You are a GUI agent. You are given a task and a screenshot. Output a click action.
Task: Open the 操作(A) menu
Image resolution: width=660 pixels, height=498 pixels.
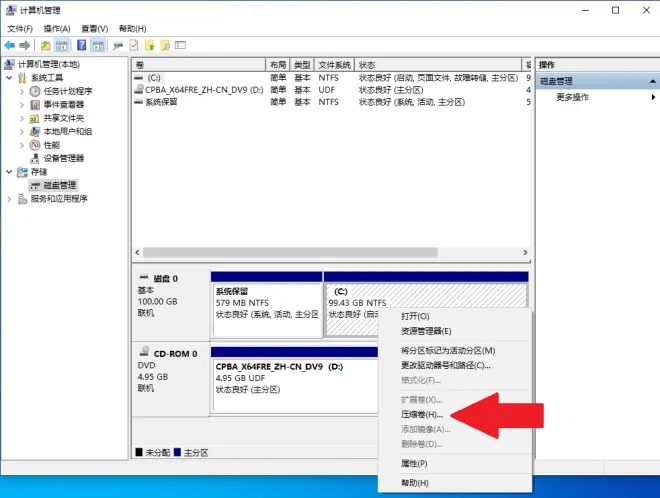point(57,29)
